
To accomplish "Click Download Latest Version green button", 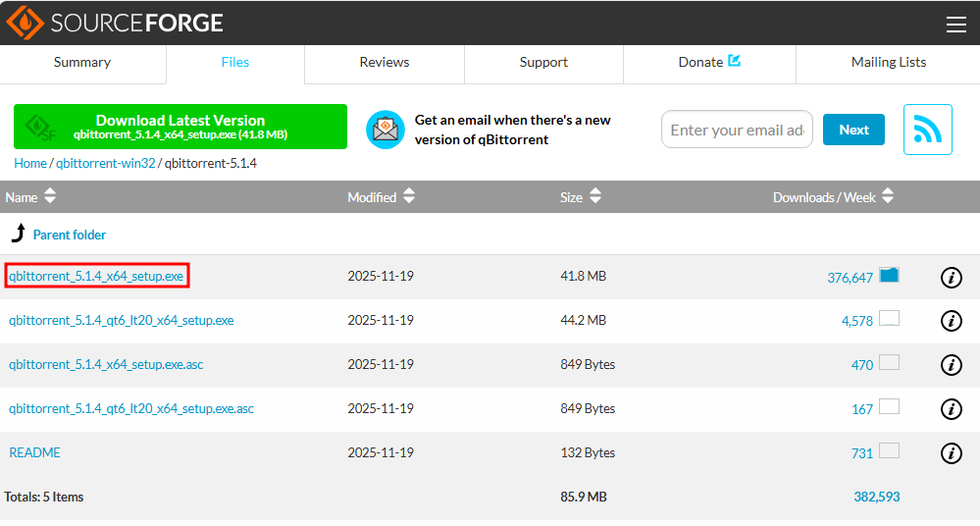I will point(180,127).
